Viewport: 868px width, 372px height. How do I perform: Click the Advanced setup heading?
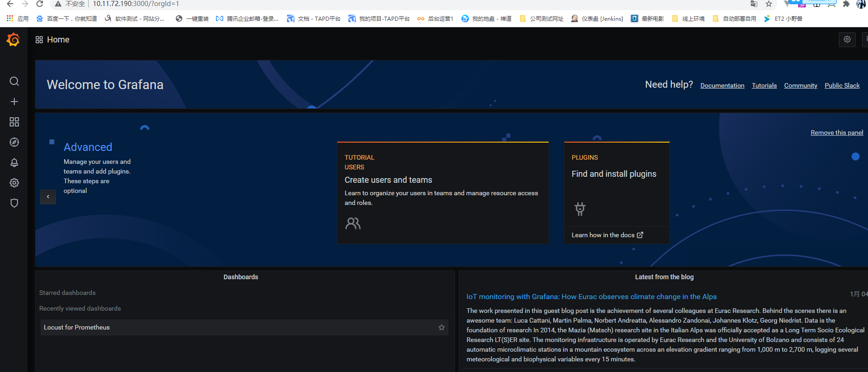pos(88,147)
